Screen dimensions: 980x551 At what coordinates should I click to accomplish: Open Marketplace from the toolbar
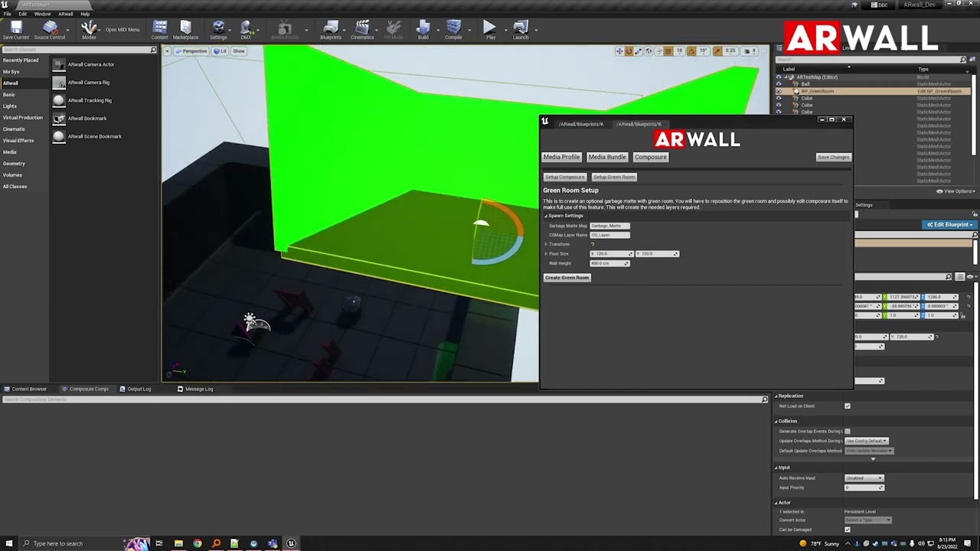[185, 30]
